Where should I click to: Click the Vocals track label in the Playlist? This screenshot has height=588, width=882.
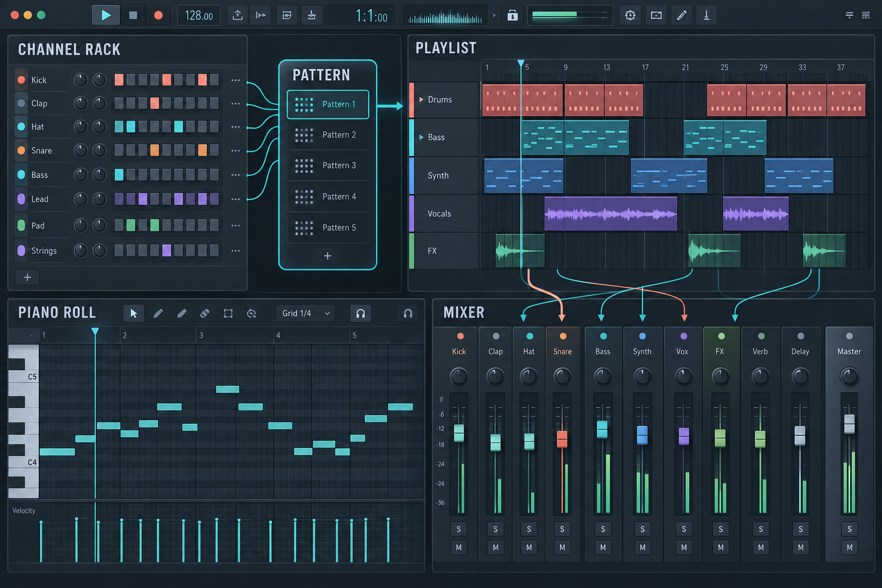(x=439, y=214)
